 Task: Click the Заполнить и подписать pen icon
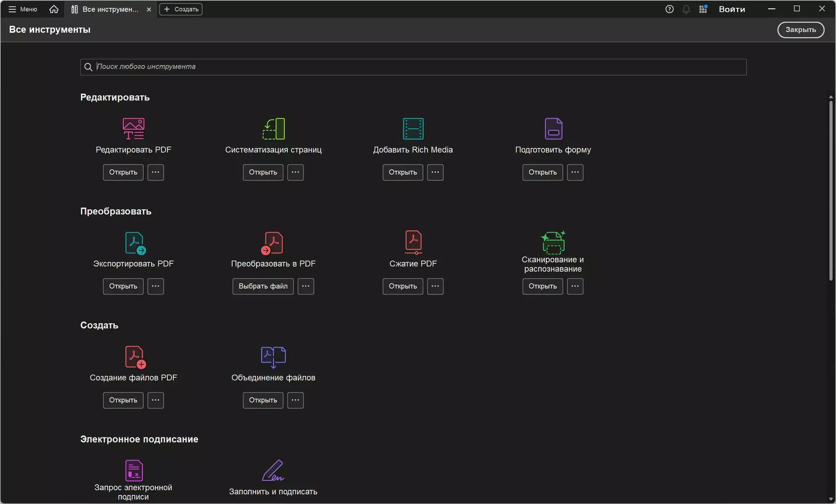273,470
